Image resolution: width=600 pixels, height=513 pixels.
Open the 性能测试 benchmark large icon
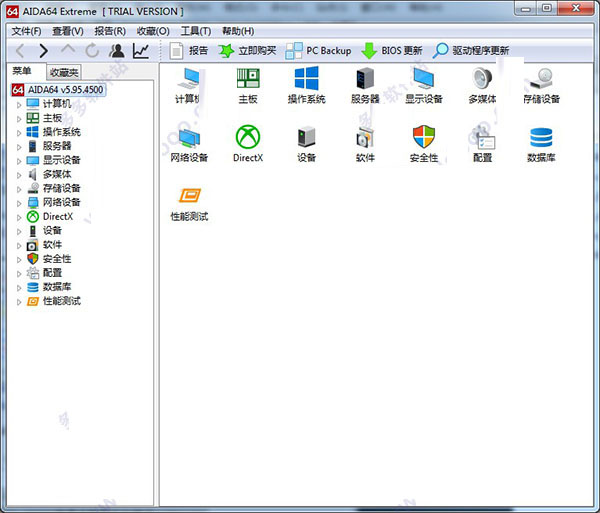(x=189, y=204)
